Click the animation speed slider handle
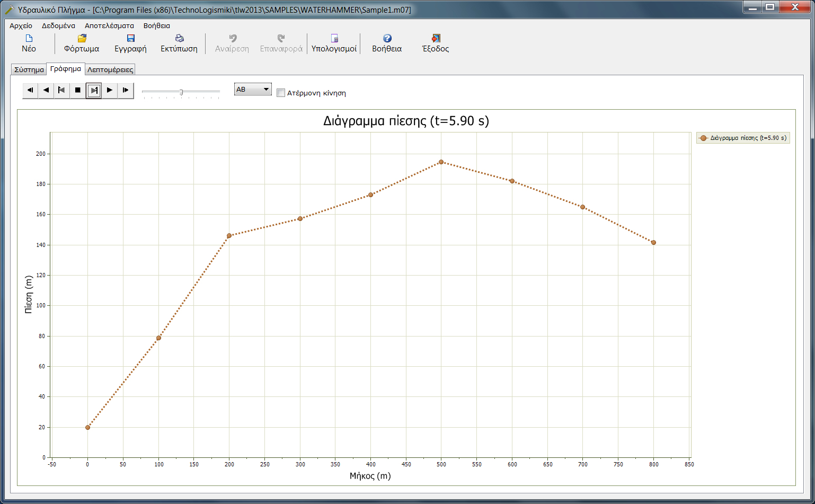This screenshot has width=815, height=504. click(181, 92)
